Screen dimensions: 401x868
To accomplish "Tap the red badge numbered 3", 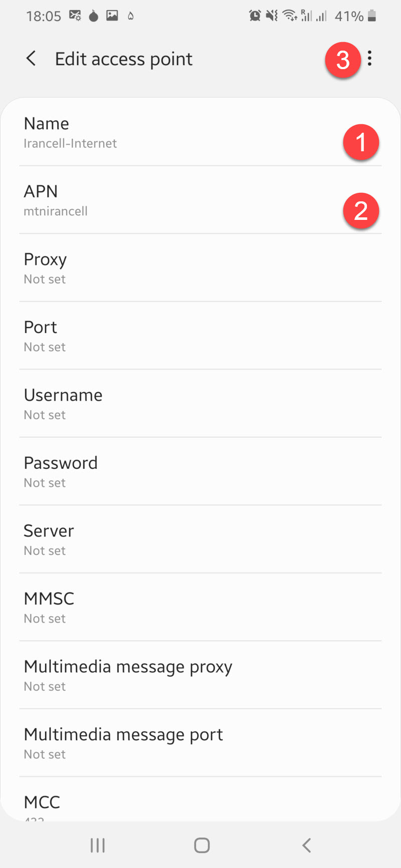I will [x=343, y=60].
